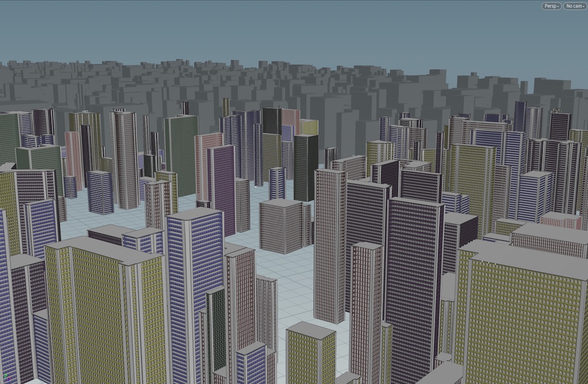Open the Persp view type dropdown
Screen dimensions: 588x384
(551, 6)
